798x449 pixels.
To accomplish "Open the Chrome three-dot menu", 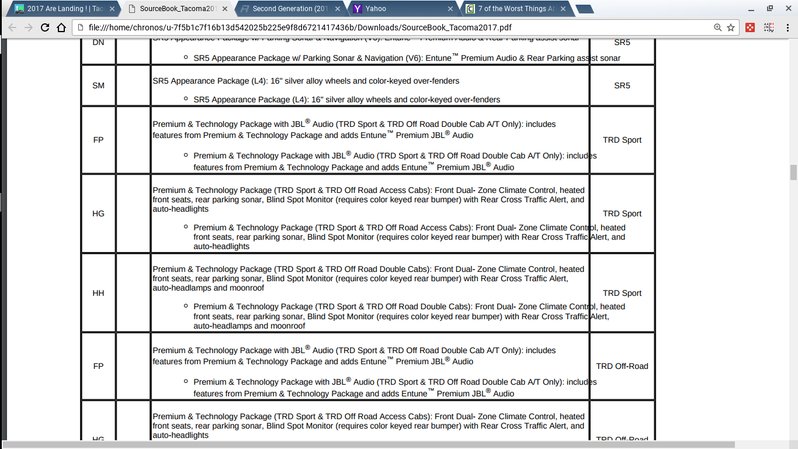I will coord(787,27).
